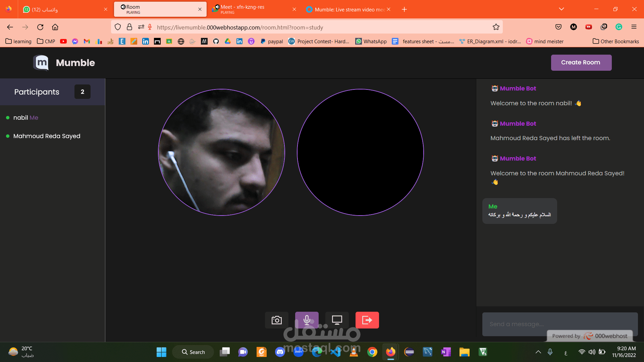Show hidden system tray icons
Viewport: 644px width, 362px height.
point(538,352)
